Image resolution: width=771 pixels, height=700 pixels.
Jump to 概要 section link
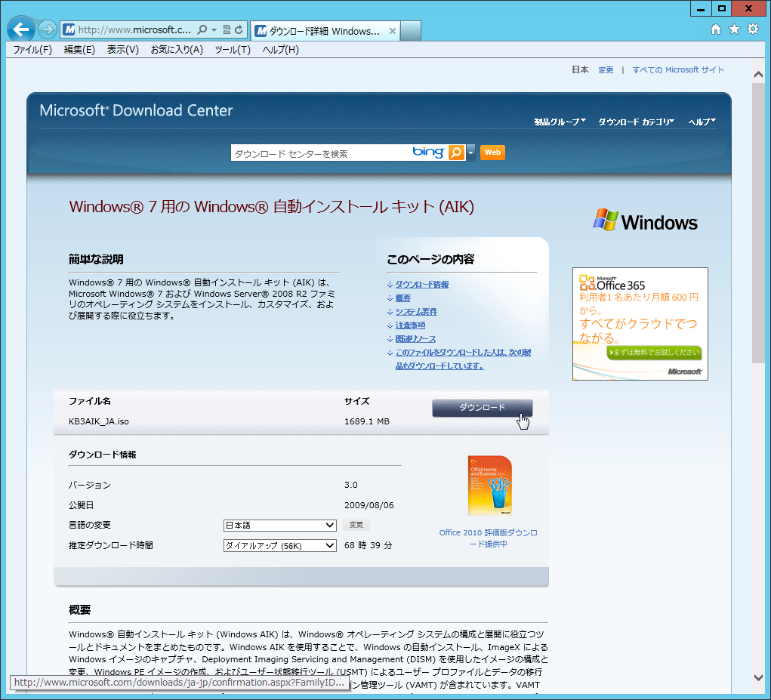click(x=402, y=298)
